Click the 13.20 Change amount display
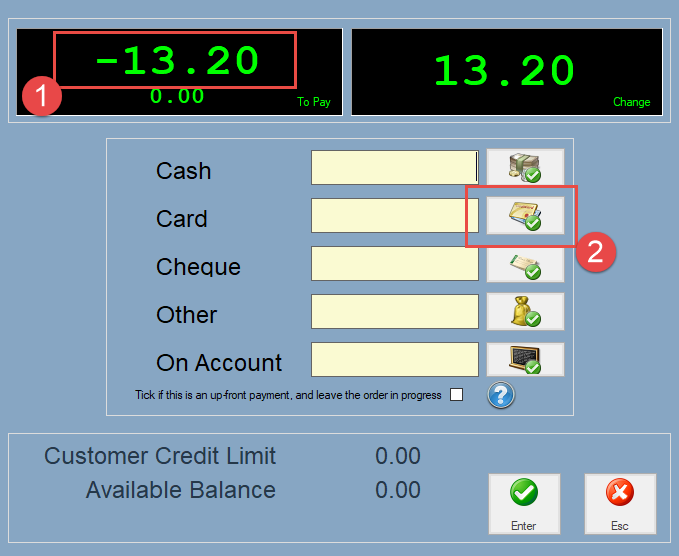 click(504, 71)
